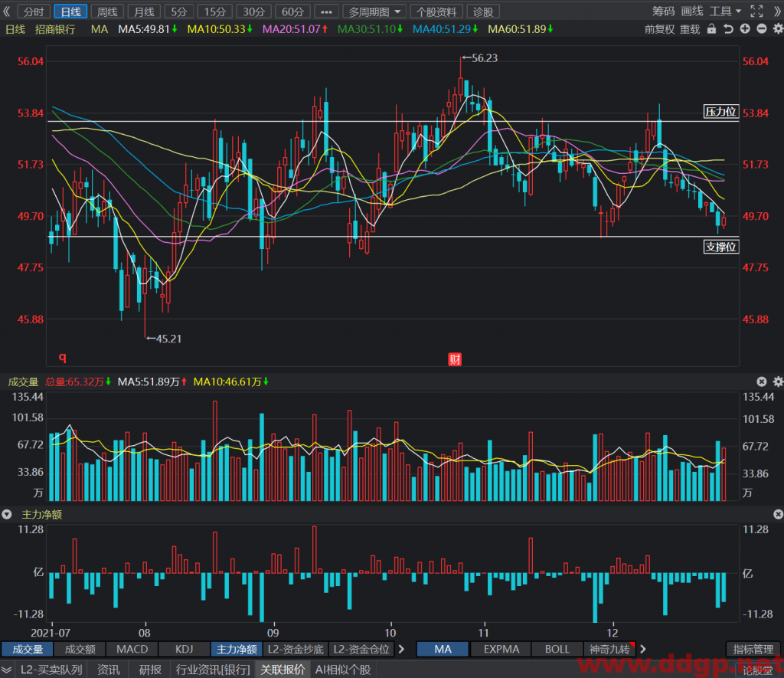Select BOLL main indicator

557,649
